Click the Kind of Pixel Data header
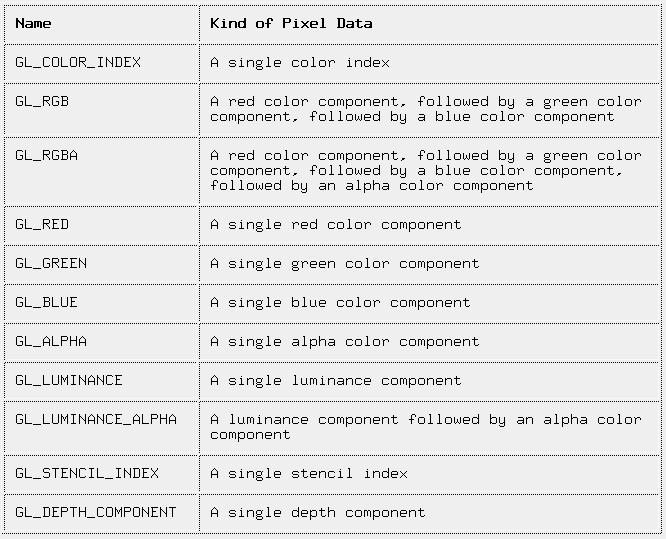 coord(291,23)
